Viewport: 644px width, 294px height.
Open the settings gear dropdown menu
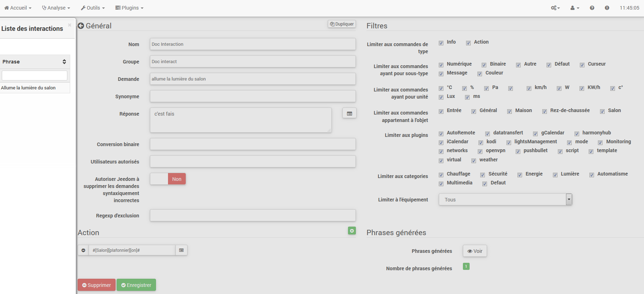(x=555, y=8)
